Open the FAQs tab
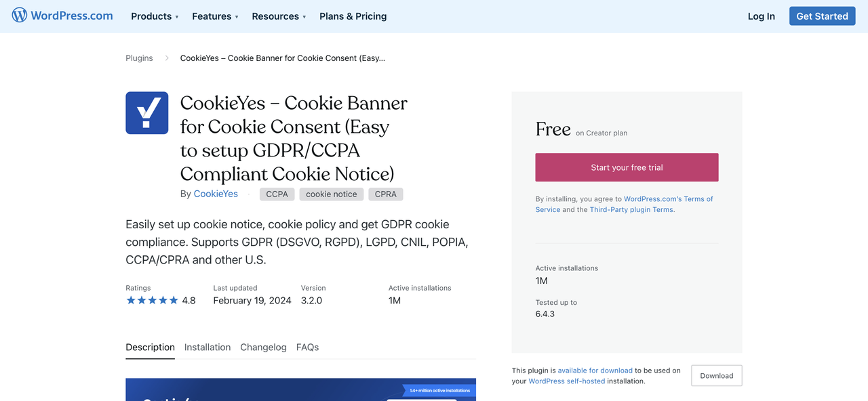The height and width of the screenshot is (401, 868). coord(307,347)
